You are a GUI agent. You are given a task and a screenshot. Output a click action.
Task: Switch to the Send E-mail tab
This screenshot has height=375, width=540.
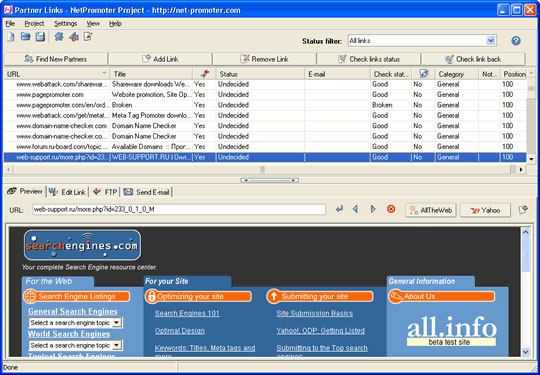click(146, 192)
